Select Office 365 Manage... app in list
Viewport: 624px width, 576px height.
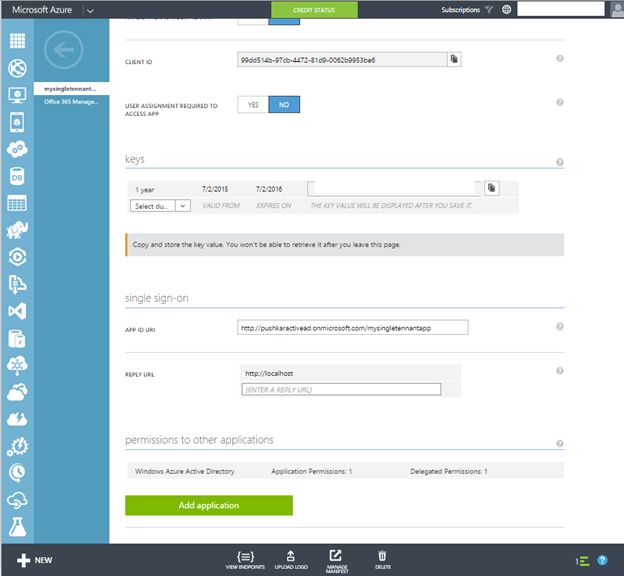pos(71,102)
